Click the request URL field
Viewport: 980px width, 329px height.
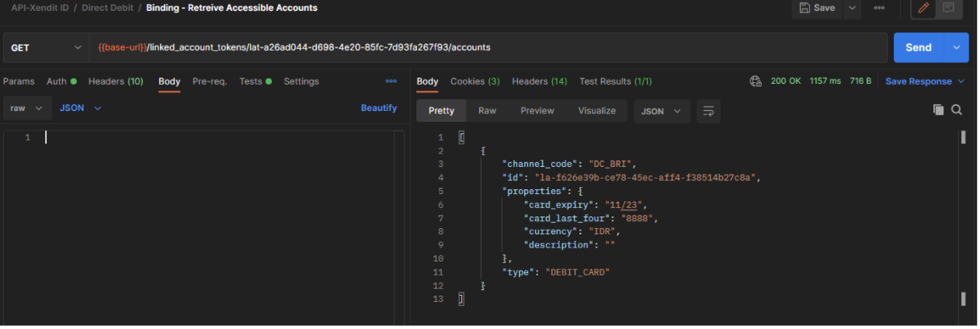coord(488,47)
